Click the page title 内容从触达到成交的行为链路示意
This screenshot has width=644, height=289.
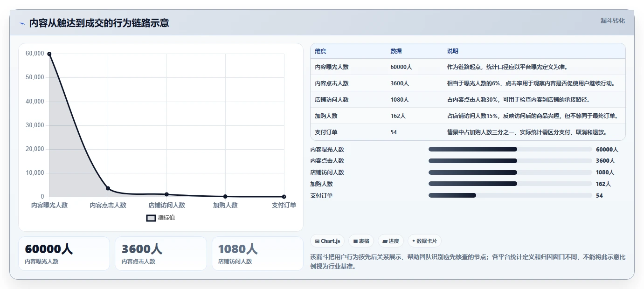point(99,23)
